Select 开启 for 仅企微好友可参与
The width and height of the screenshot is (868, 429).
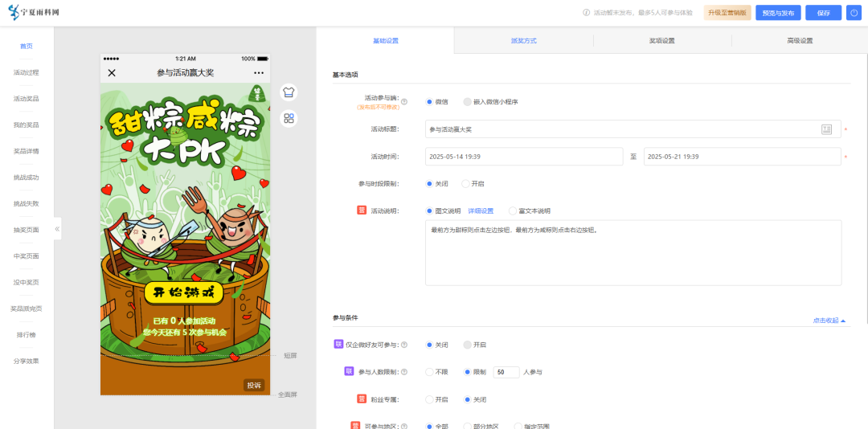(467, 345)
